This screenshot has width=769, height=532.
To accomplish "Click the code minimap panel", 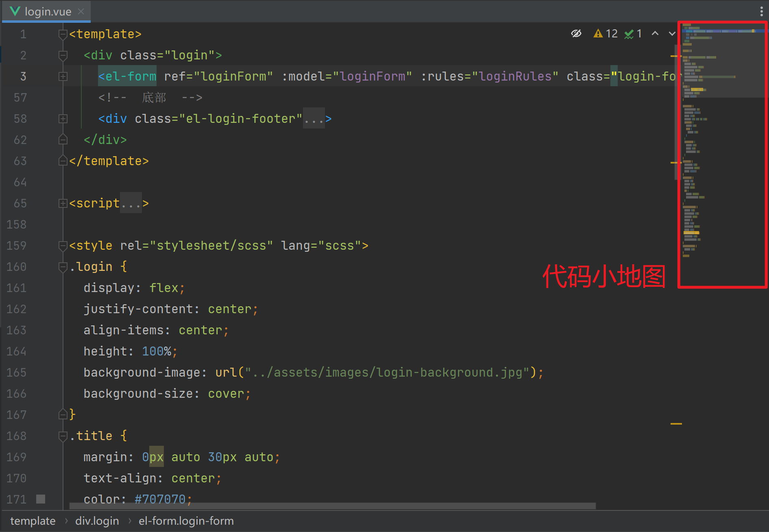I will pyautogui.click(x=722, y=155).
